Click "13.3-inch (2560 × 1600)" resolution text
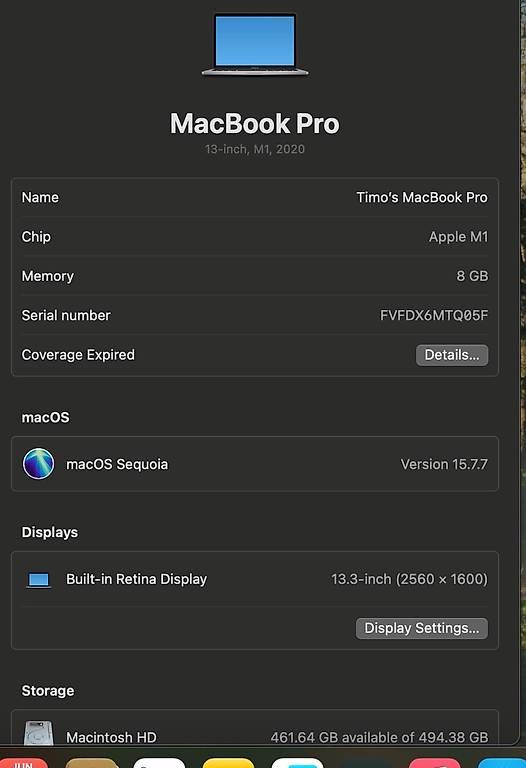 409,579
